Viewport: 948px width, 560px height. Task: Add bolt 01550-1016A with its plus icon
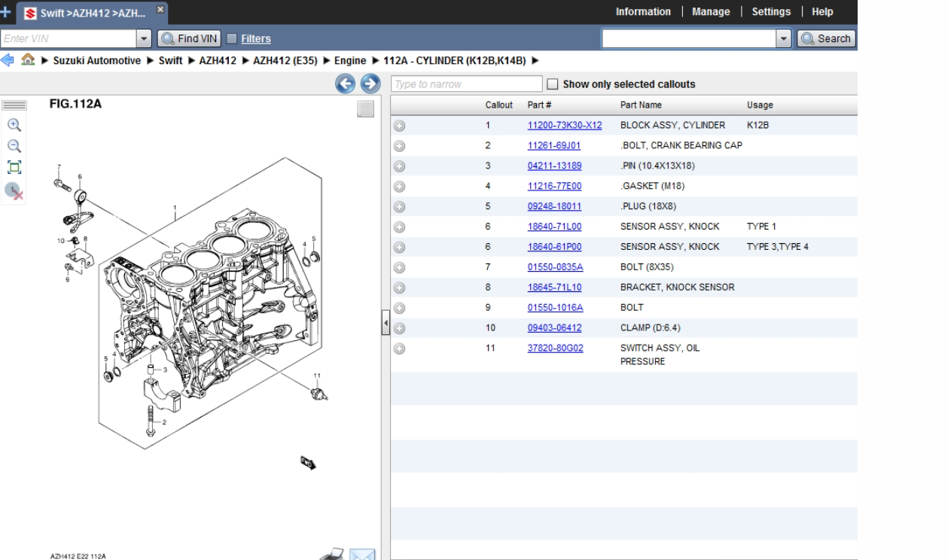400,308
